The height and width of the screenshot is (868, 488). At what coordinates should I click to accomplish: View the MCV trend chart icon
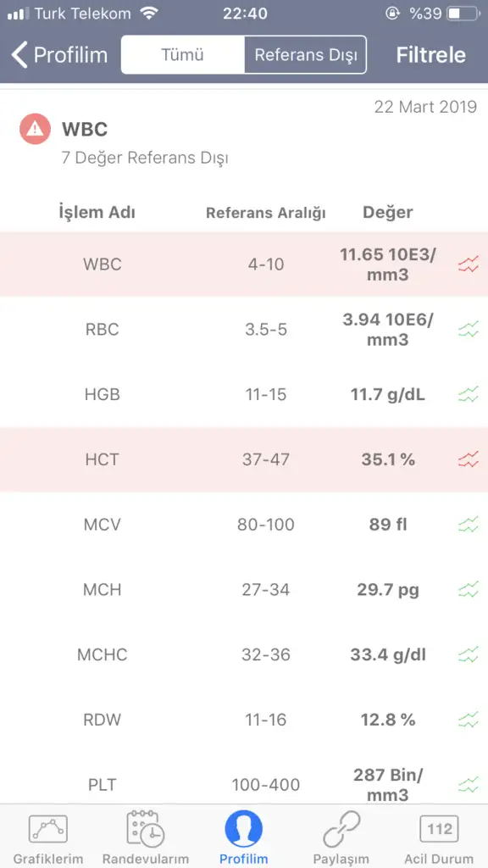tap(468, 524)
